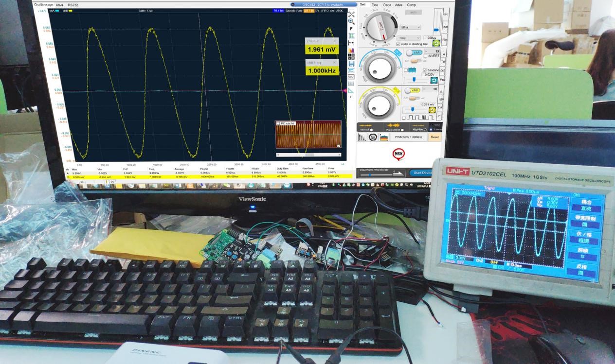
Task: Click the waveform VVV icon in toolbar
Action: tap(351, 77)
